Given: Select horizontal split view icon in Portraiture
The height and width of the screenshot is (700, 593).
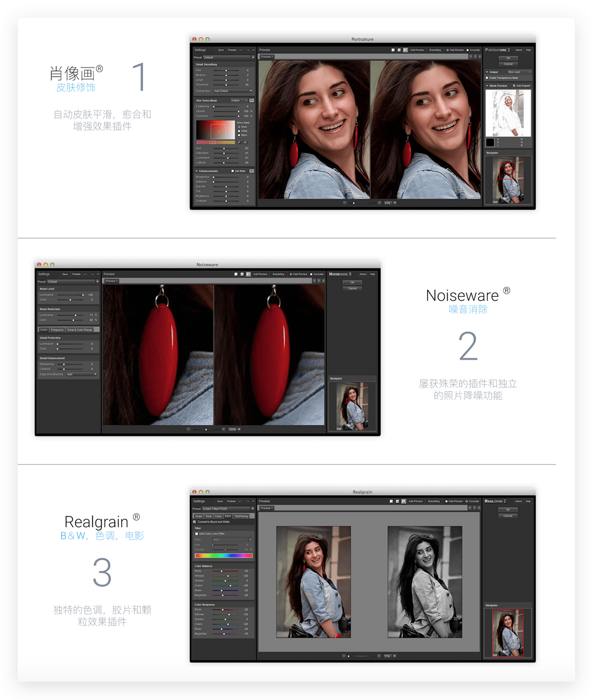Looking at the screenshot, I should pyautogui.click(x=399, y=50).
